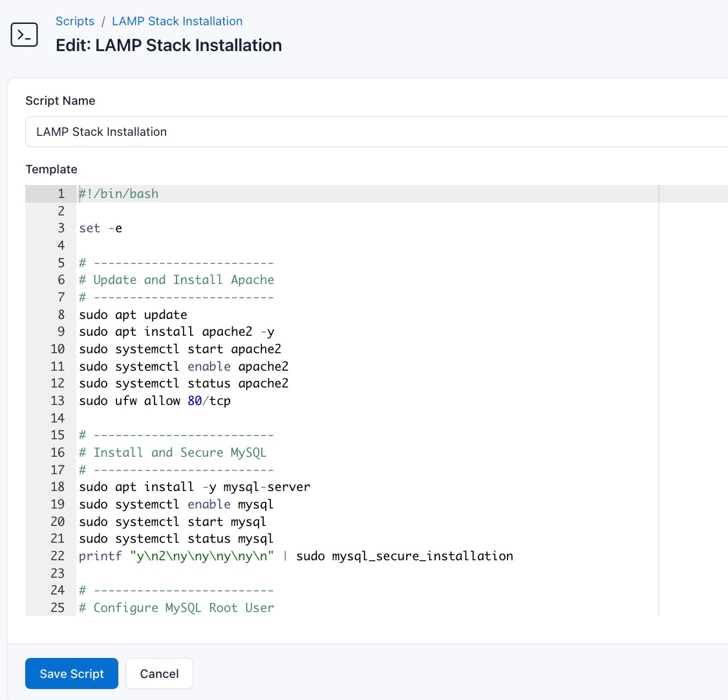The height and width of the screenshot is (700, 728).
Task: Open the Scripts breadcrumb link
Action: pos(74,21)
